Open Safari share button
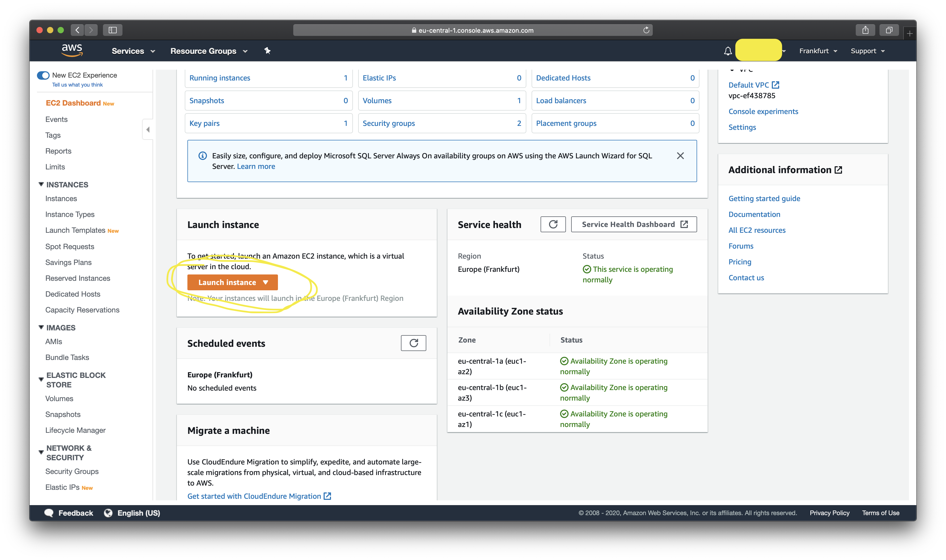The image size is (946, 560). [865, 30]
